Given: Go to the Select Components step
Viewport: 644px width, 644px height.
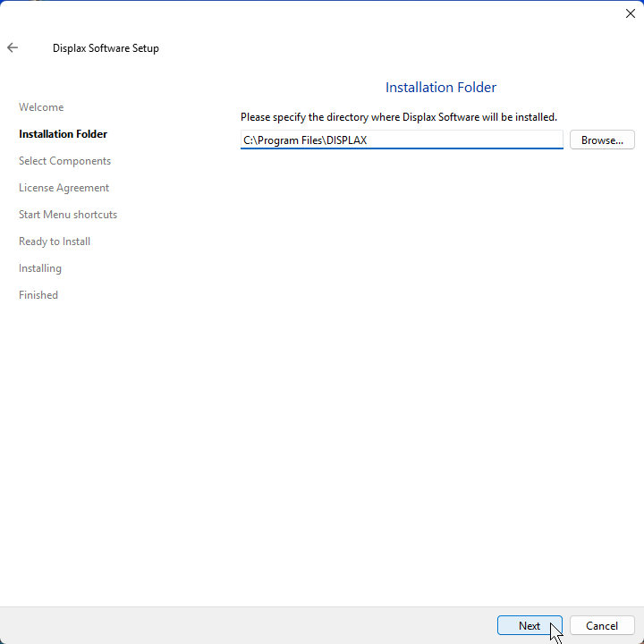Looking at the screenshot, I should coord(64,161).
